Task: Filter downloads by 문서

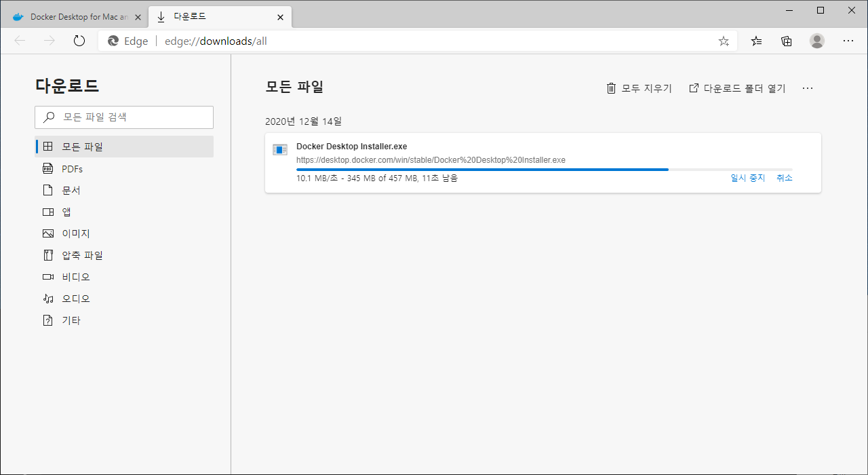Action: tap(124, 191)
